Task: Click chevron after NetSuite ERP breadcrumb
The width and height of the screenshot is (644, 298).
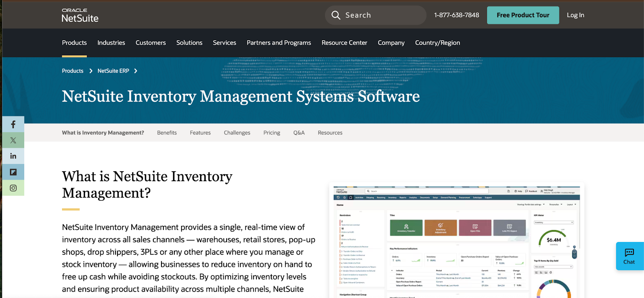Action: tap(136, 71)
